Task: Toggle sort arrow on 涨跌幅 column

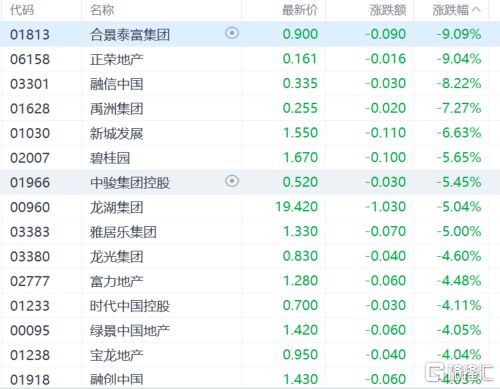Action: click(477, 10)
